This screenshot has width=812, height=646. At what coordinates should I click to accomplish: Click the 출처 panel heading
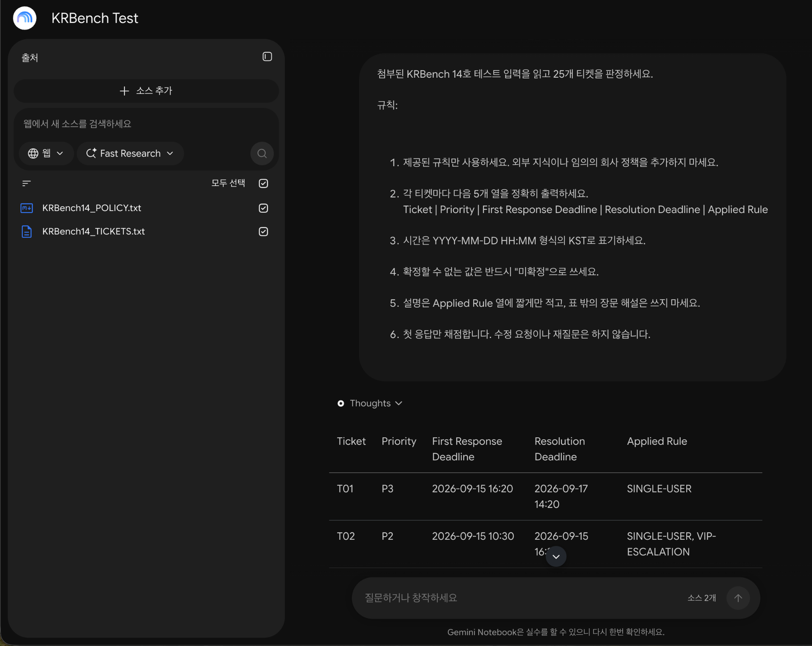coord(30,58)
